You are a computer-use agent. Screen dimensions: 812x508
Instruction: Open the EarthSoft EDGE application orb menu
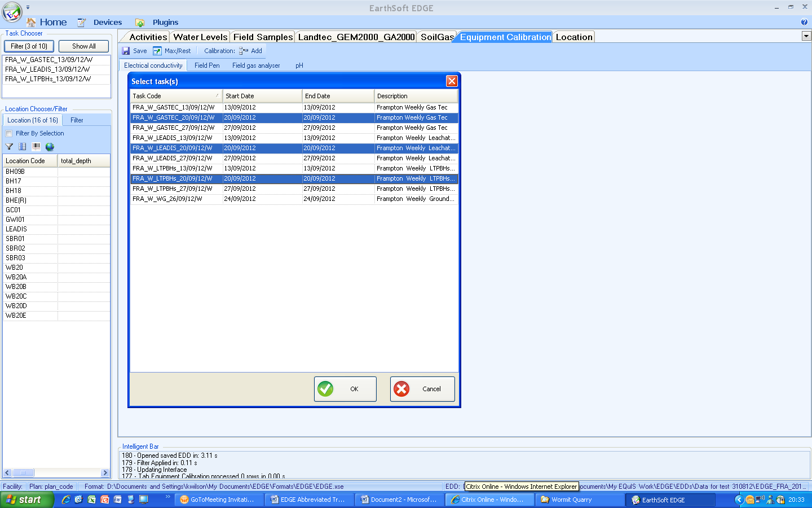tap(12, 12)
